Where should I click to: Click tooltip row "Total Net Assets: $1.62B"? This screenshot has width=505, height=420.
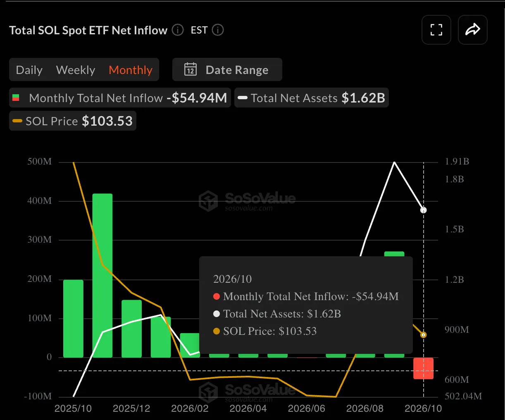[x=277, y=314]
